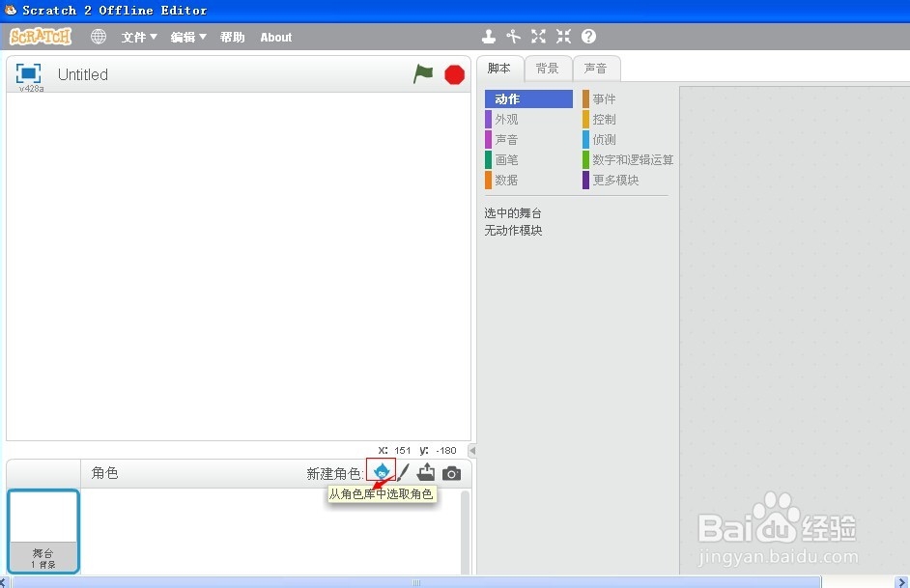The image size is (910, 588).
Task: Open the language globe menu
Action: point(99,37)
